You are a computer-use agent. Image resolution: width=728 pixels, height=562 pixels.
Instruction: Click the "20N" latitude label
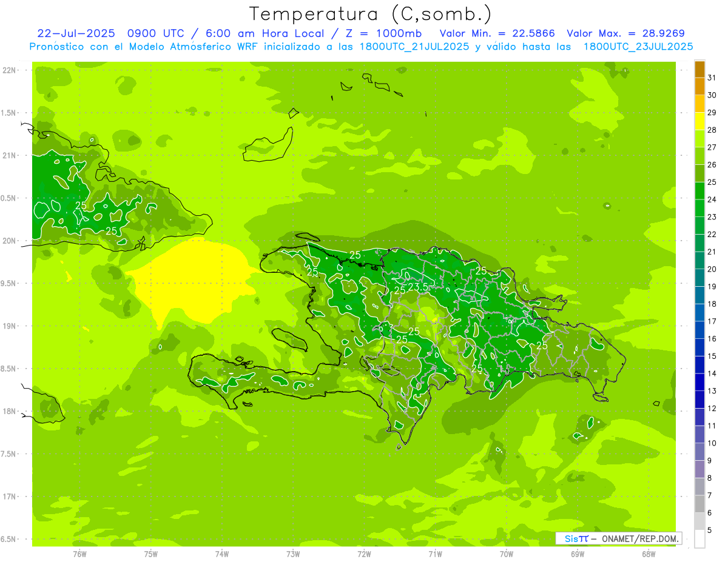pos(10,241)
